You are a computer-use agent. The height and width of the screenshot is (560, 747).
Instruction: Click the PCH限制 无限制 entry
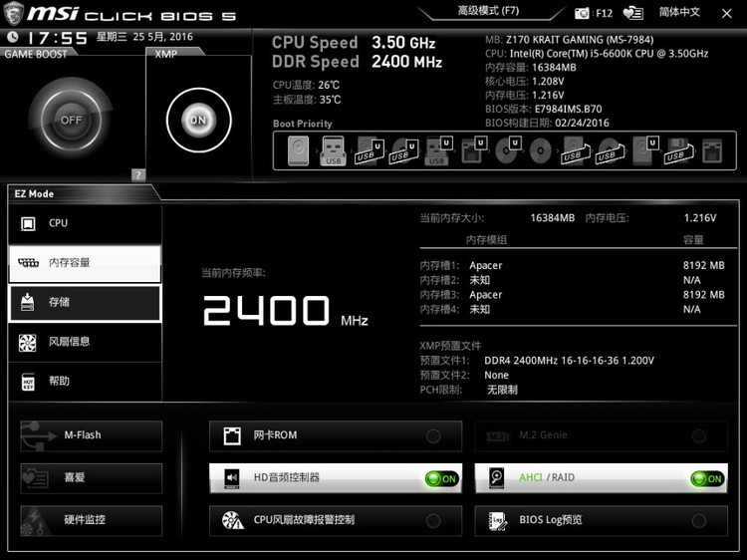pos(469,390)
